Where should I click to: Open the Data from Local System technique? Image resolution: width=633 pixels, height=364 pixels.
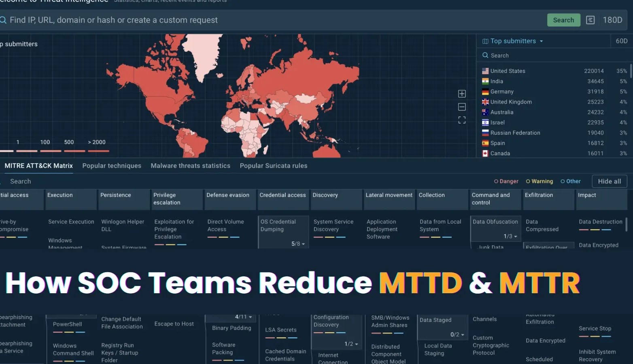440,225
